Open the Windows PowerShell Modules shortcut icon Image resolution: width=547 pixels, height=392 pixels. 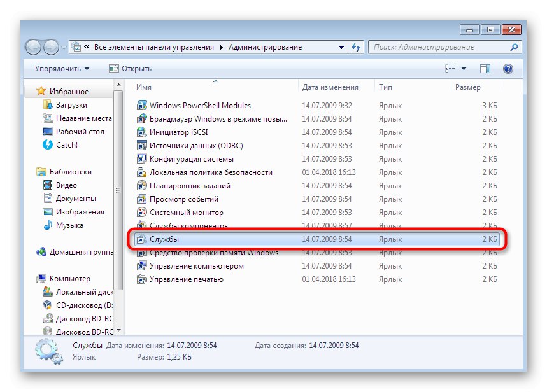[x=141, y=106]
